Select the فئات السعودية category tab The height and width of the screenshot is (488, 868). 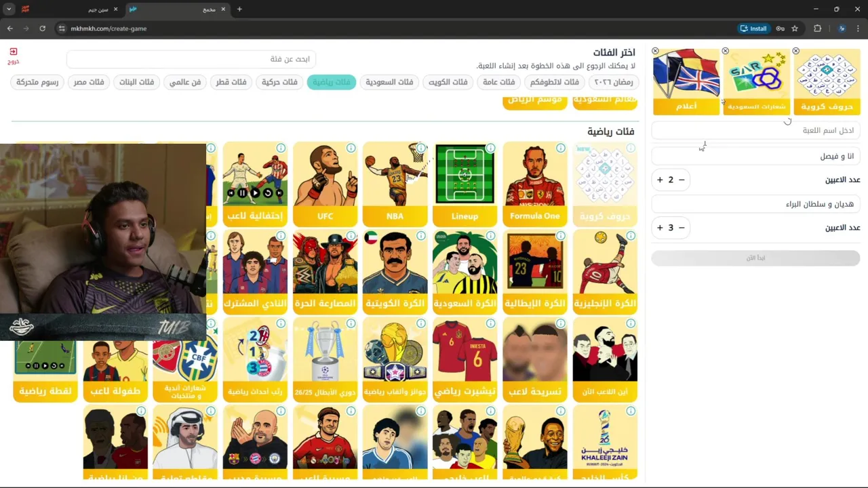coord(389,82)
